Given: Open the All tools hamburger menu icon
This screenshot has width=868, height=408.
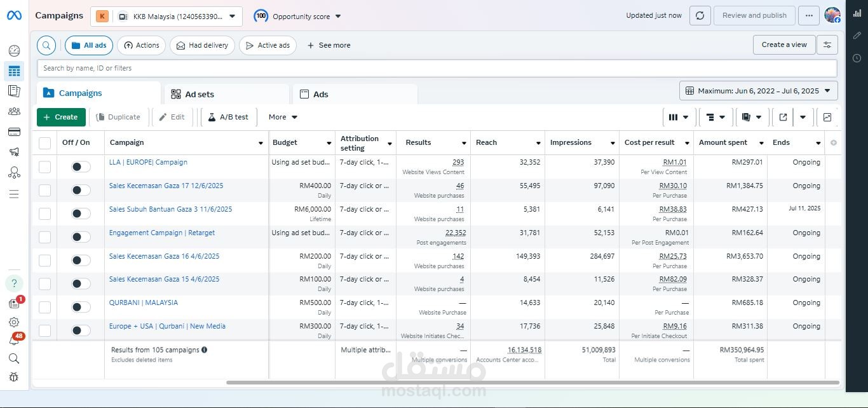Looking at the screenshot, I should point(14,194).
